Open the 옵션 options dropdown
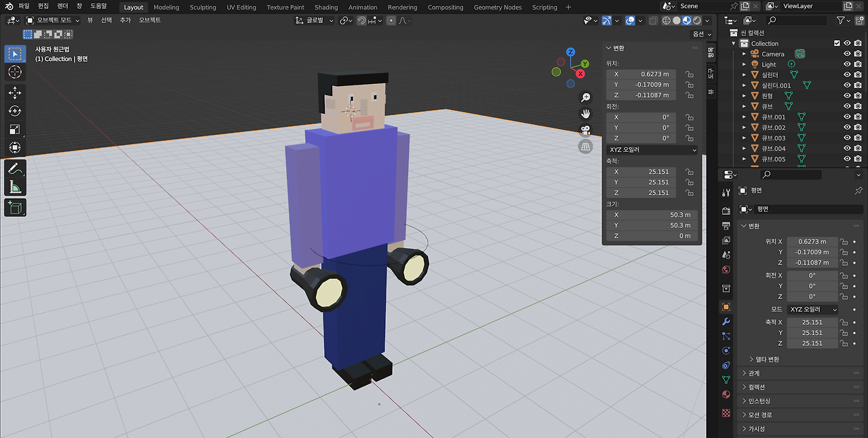868x438 pixels. (701, 34)
